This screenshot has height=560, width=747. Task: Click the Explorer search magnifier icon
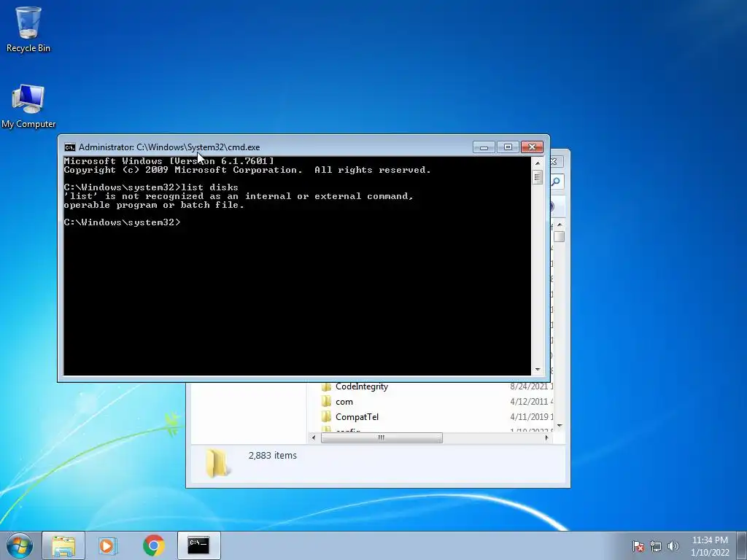[x=557, y=182]
